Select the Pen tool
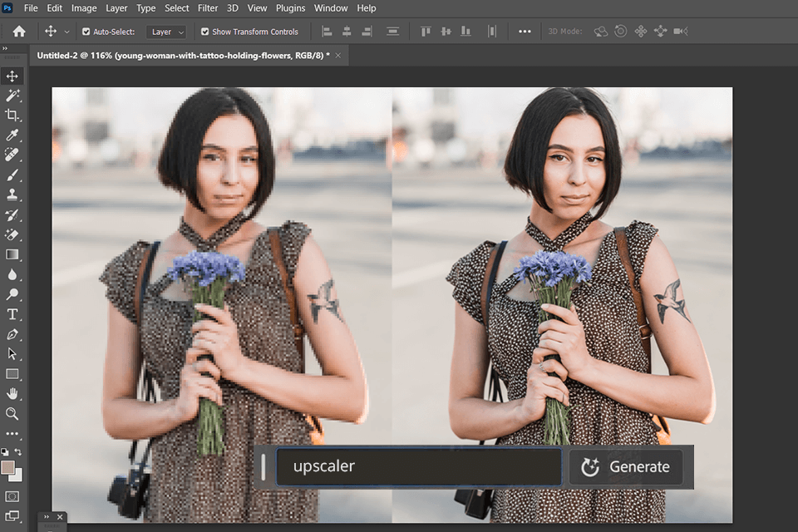 pos(12,334)
